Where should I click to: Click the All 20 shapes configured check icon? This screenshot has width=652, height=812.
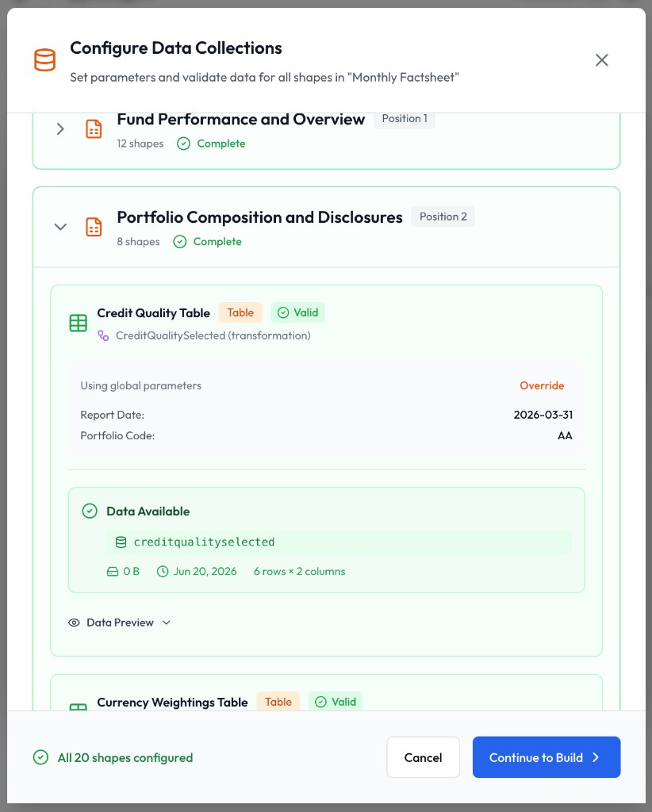(x=41, y=757)
